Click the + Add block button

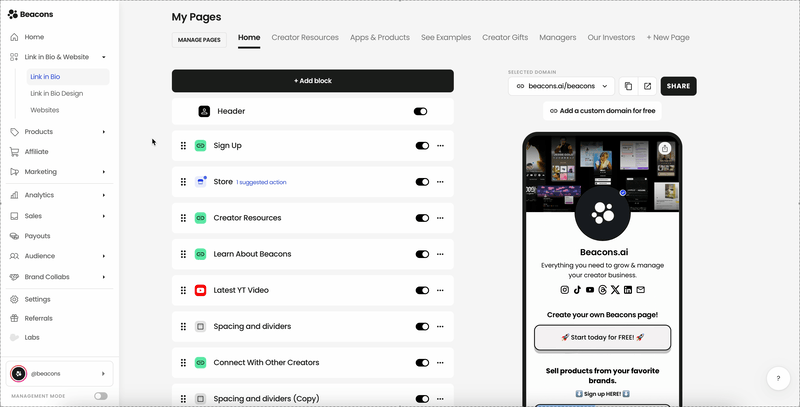pyautogui.click(x=313, y=81)
